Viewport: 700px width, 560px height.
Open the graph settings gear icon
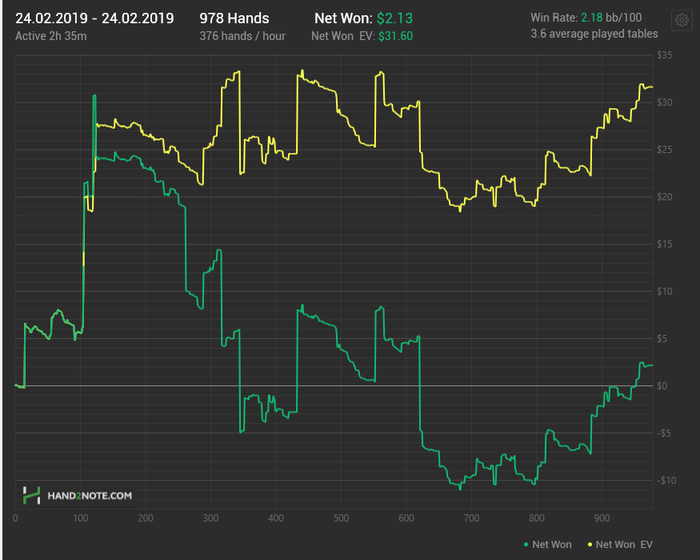[x=682, y=21]
